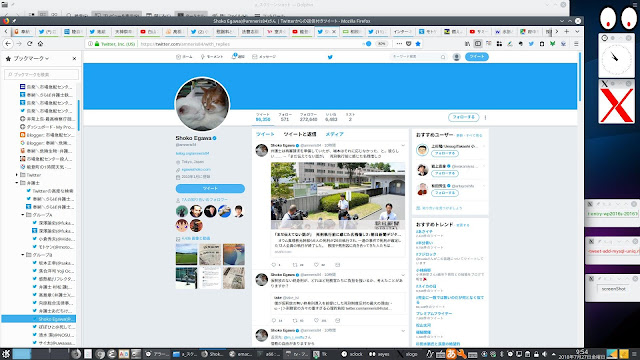This screenshot has height=360, width=640.
Task: Click the like heart on first tweet
Action: pos(316,265)
